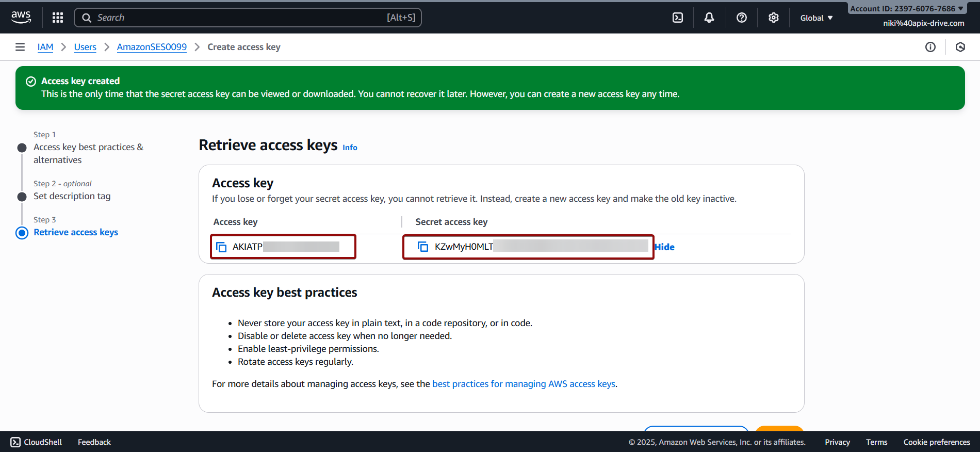Expand the Global region dropdown

click(x=816, y=18)
